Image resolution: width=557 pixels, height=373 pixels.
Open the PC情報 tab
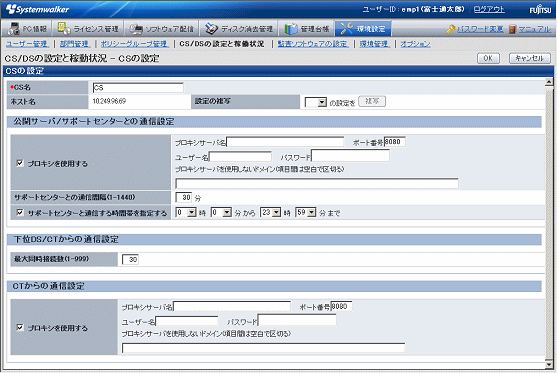[27, 28]
